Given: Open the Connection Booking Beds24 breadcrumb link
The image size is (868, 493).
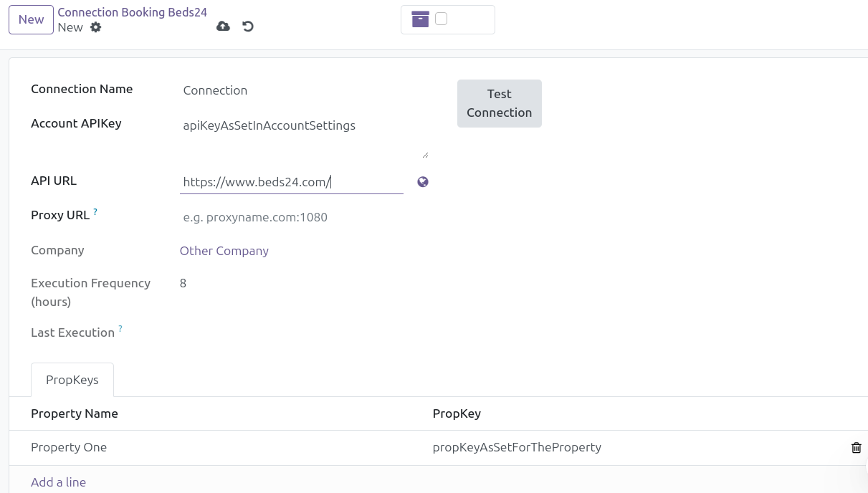Looking at the screenshot, I should pos(133,12).
